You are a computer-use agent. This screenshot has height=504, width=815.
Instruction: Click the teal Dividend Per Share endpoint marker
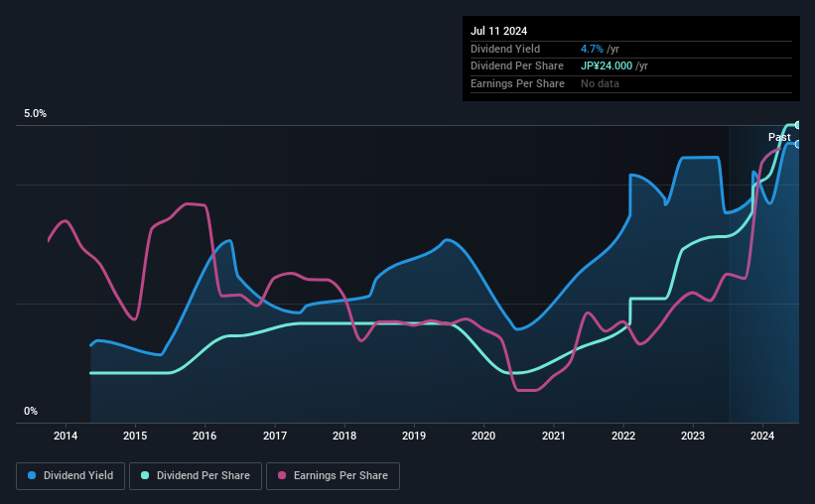[x=797, y=125]
